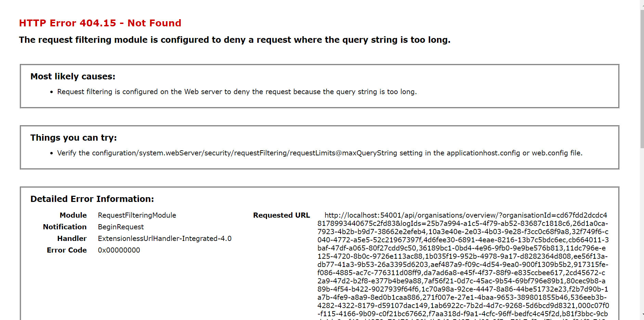Image resolution: width=644 pixels, height=320 pixels.
Task: Click the Error Code label
Action: click(x=66, y=250)
